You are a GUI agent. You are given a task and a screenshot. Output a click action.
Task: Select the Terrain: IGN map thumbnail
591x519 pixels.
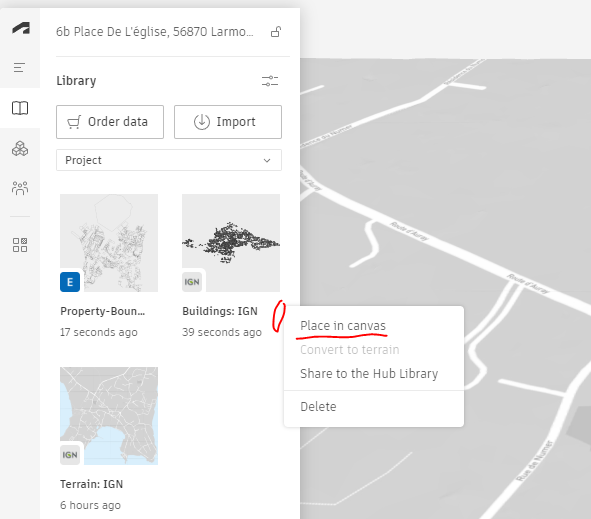(109, 416)
